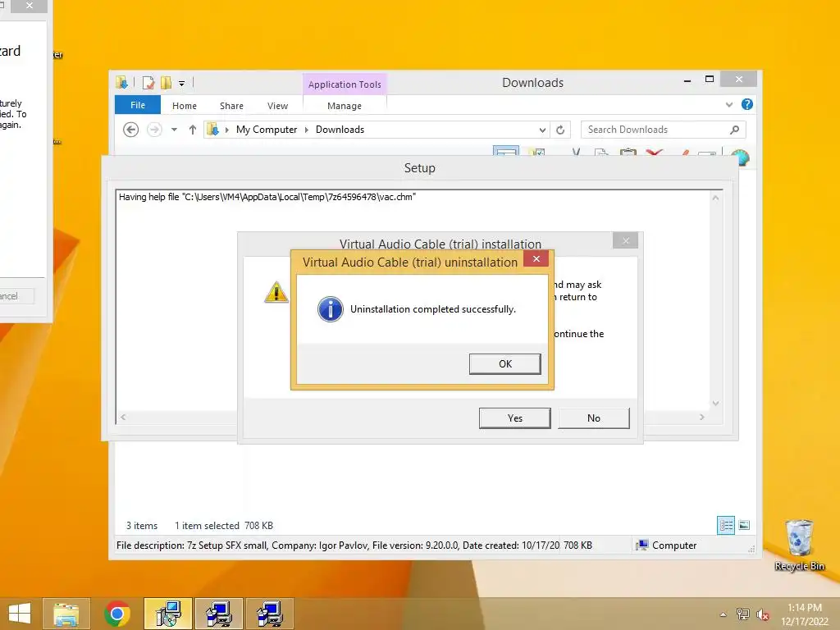Click the New folder quick access icon
This screenshot has width=840, height=630.
(166, 83)
